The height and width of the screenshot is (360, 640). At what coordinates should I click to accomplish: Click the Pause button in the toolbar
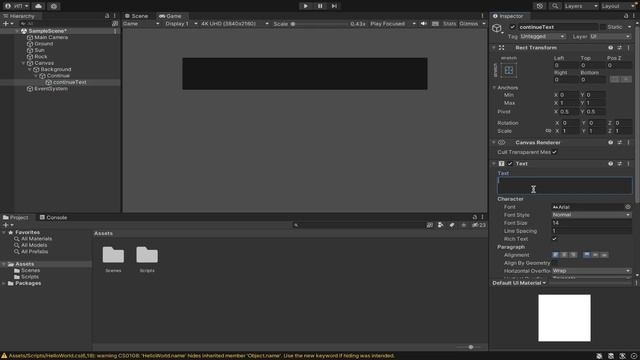tap(320, 6)
